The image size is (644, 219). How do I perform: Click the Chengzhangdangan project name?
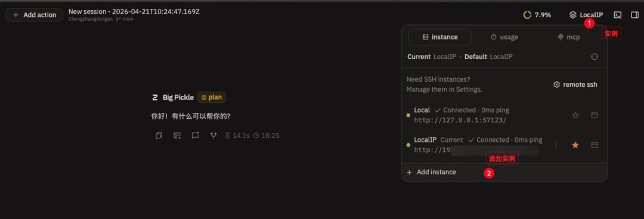[x=90, y=19]
